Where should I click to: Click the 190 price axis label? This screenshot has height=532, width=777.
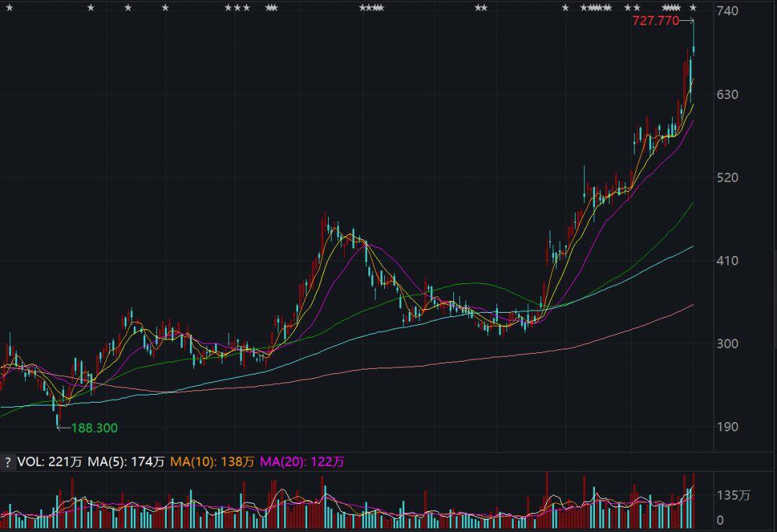[x=727, y=426]
